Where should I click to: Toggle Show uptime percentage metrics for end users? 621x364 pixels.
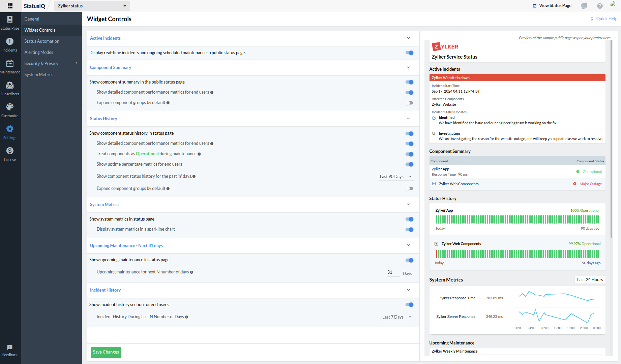pyautogui.click(x=409, y=164)
